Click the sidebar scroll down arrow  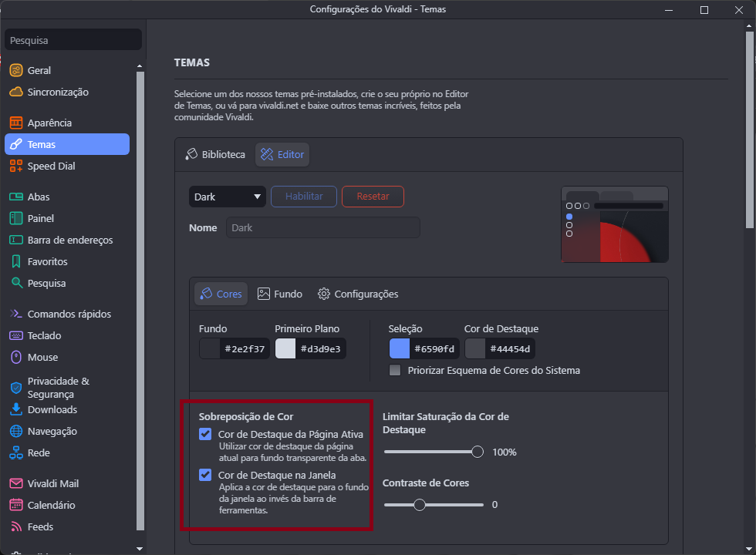coord(140,549)
